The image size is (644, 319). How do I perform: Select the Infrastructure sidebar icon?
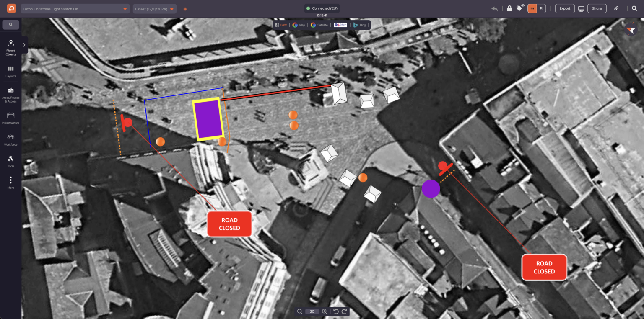[10, 118]
